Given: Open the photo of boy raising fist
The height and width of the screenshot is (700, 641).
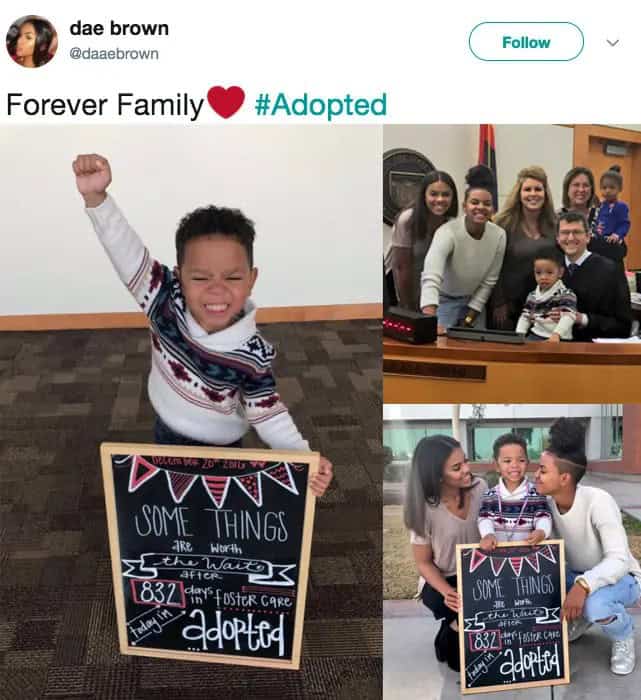Looking at the screenshot, I should tap(191, 412).
